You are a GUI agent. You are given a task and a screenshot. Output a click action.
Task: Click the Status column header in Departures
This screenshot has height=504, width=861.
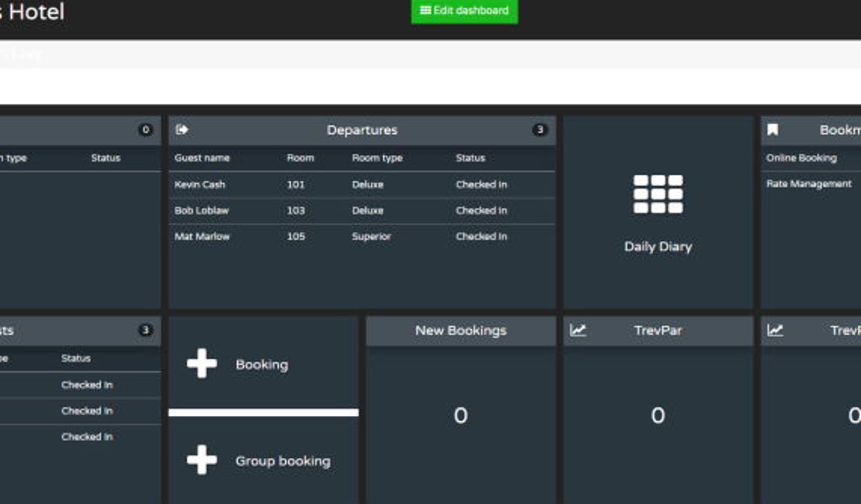[470, 158]
